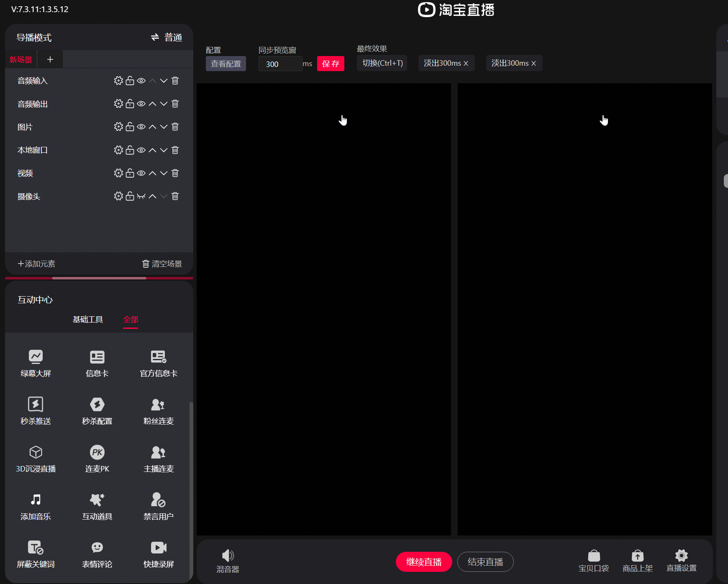The width and height of the screenshot is (728, 584).
Task: Open the 粉丝连麦 fan co-stream tool
Action: [159, 411]
